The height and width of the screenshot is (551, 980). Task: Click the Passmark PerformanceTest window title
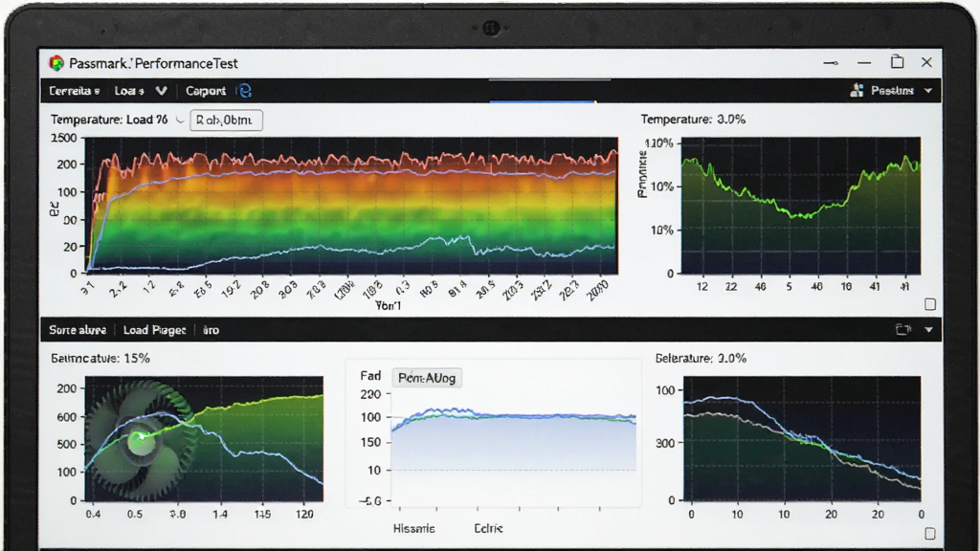(x=154, y=63)
